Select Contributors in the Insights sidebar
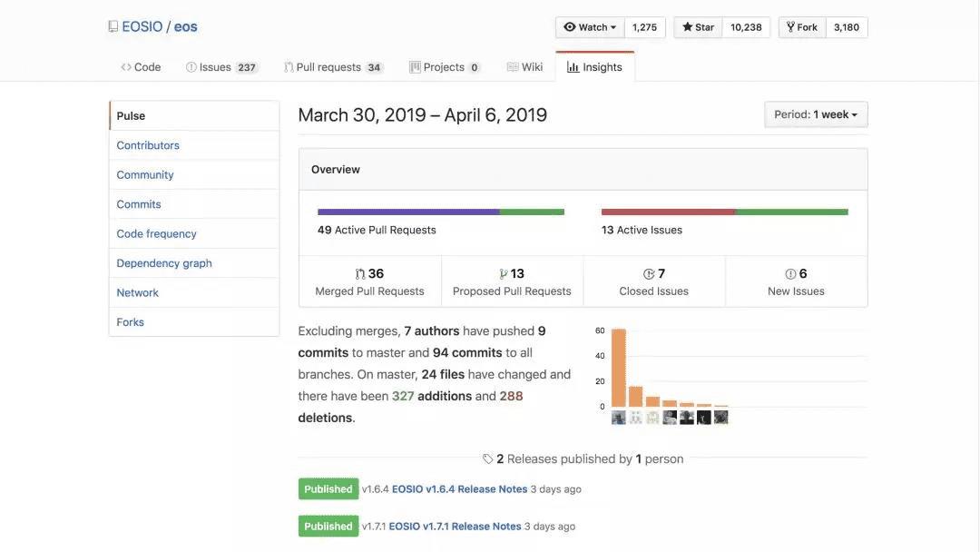Screen dimensions: 980x552 pos(148,145)
